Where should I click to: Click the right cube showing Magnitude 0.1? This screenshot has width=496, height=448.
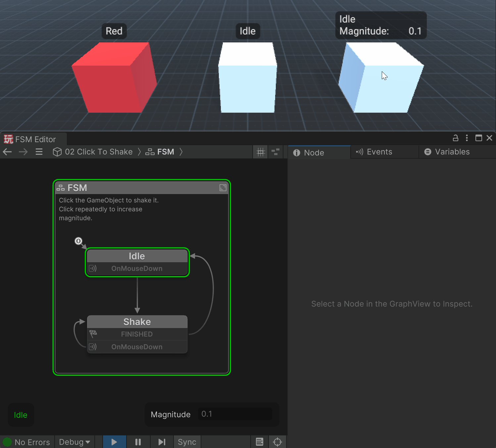[381, 78]
